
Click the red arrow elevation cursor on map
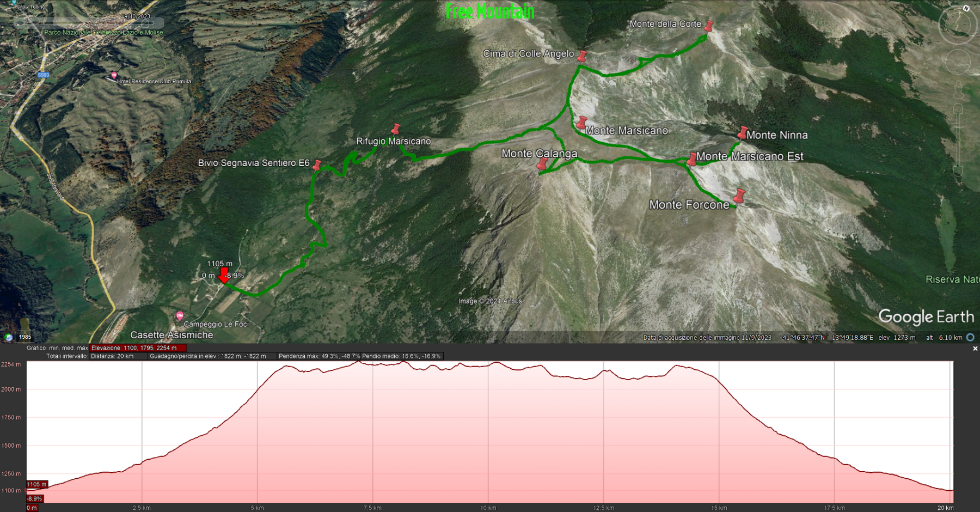pyautogui.click(x=224, y=275)
